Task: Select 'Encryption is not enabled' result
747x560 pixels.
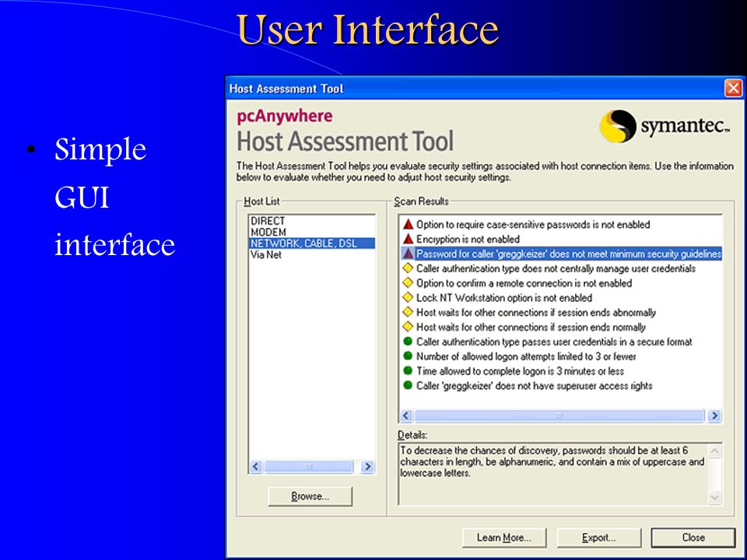Action: pos(468,239)
